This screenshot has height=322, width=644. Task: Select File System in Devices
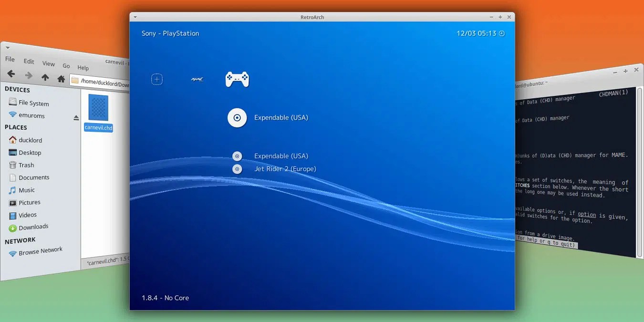[29, 103]
